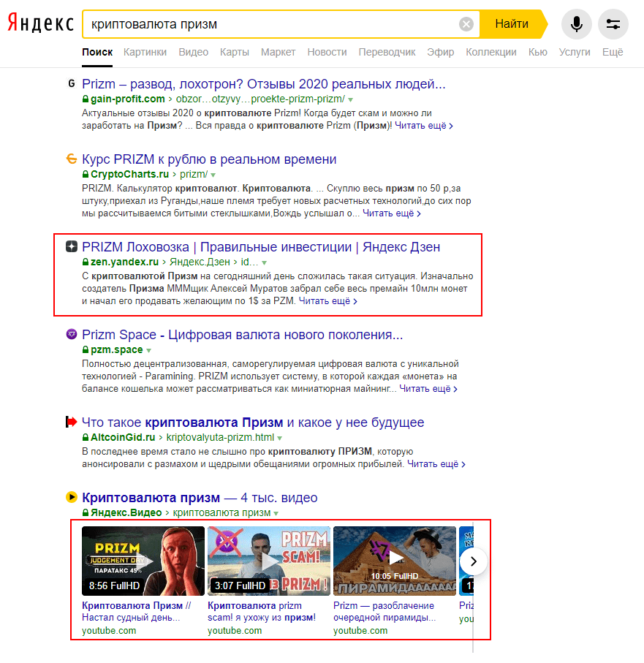Visit the gain-profit.com domain link
The image size is (644, 663).
tap(128, 99)
